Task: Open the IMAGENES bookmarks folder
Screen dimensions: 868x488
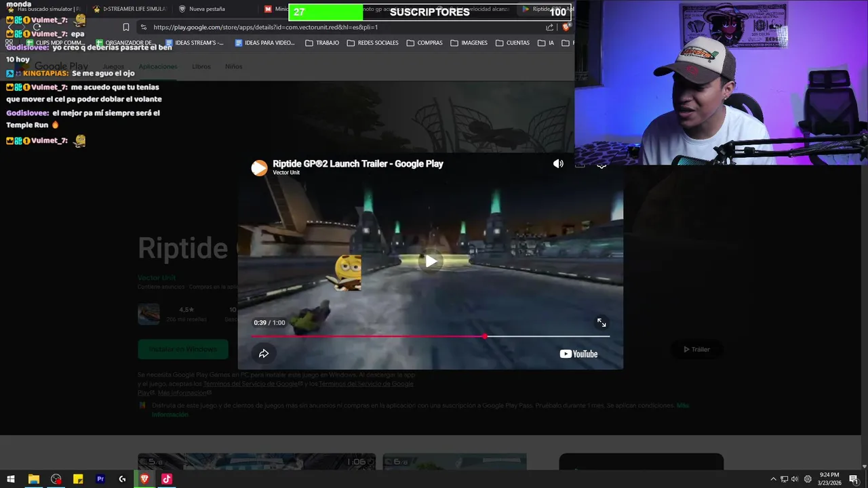Action: point(469,43)
